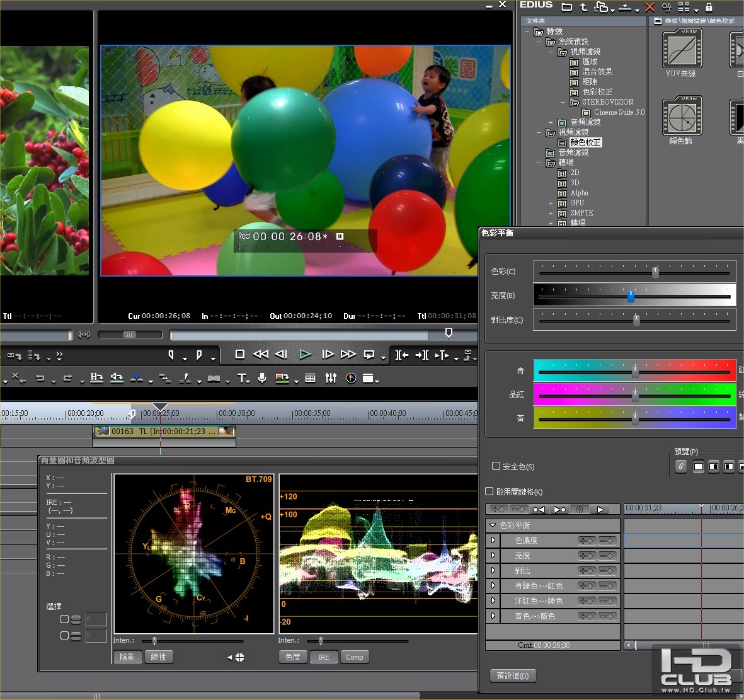Expand the 亮度 keyframe parameter row
Screen dimensions: 744x700
[493, 555]
